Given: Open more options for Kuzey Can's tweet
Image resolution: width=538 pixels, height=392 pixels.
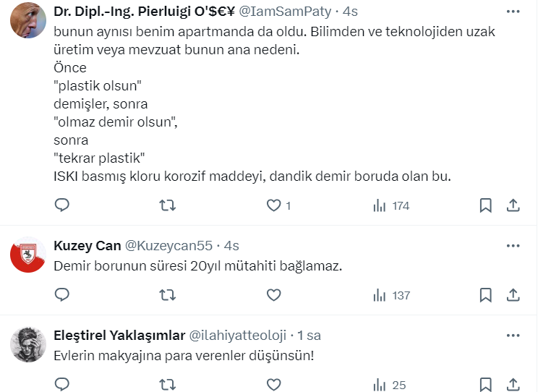Looking at the screenshot, I should tap(513, 246).
